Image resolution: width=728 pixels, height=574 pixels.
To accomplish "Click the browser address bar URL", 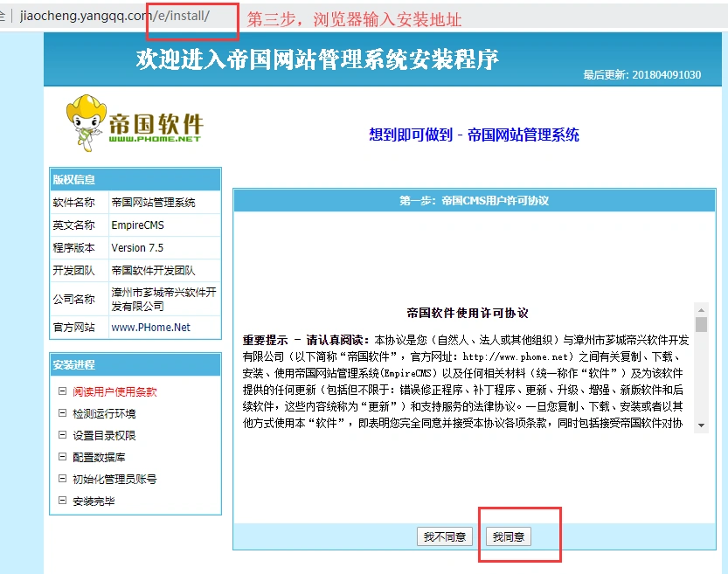I will (114, 16).
